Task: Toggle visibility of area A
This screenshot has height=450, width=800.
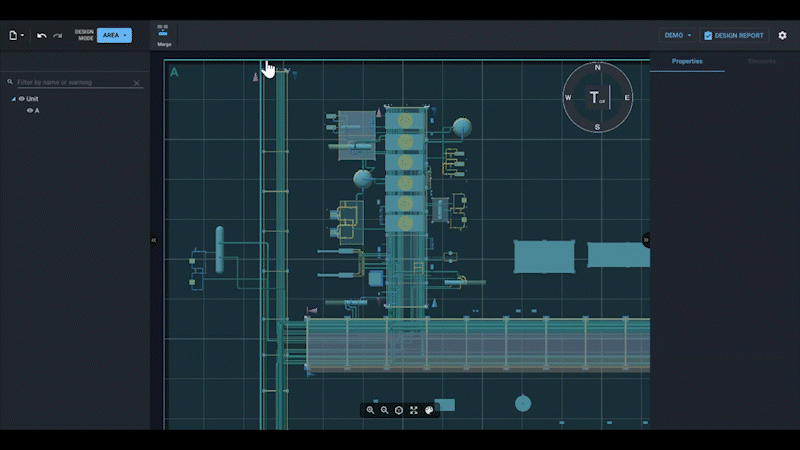Action: pos(30,110)
